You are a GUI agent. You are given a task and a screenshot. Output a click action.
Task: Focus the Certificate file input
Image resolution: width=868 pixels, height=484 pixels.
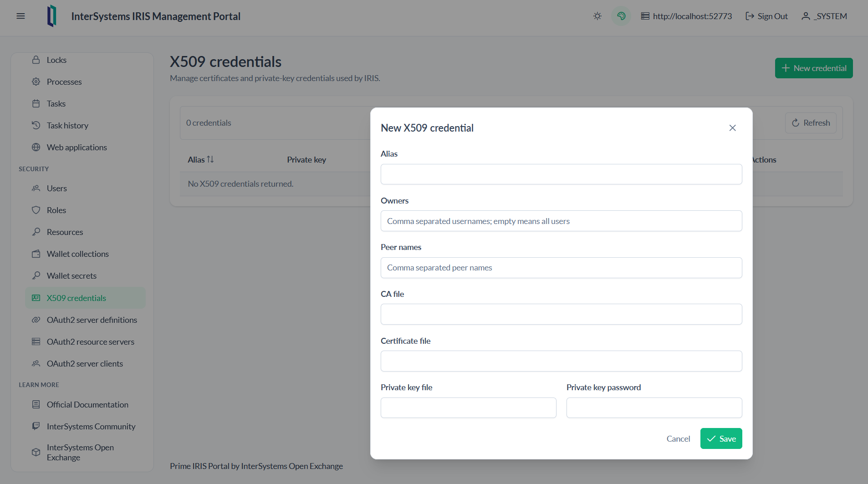click(562, 361)
